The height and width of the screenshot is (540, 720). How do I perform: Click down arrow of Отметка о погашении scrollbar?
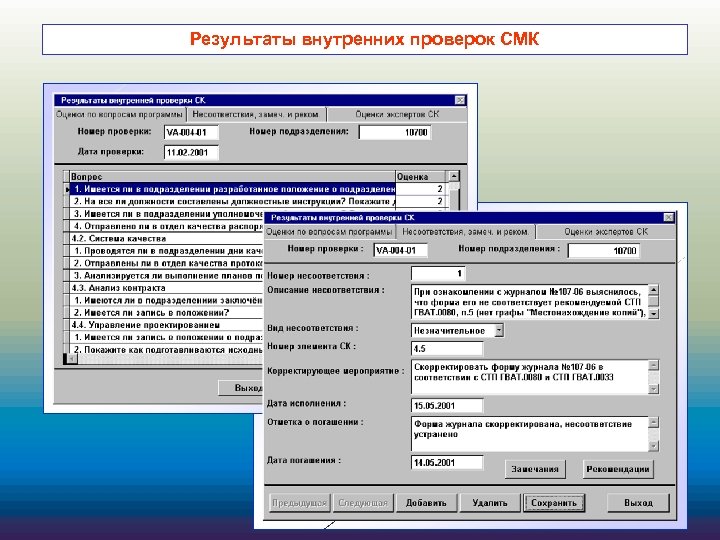(x=653, y=446)
